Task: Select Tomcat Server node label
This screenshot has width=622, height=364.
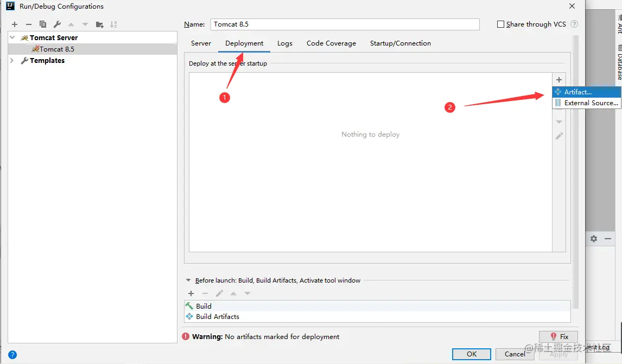Action: point(54,37)
